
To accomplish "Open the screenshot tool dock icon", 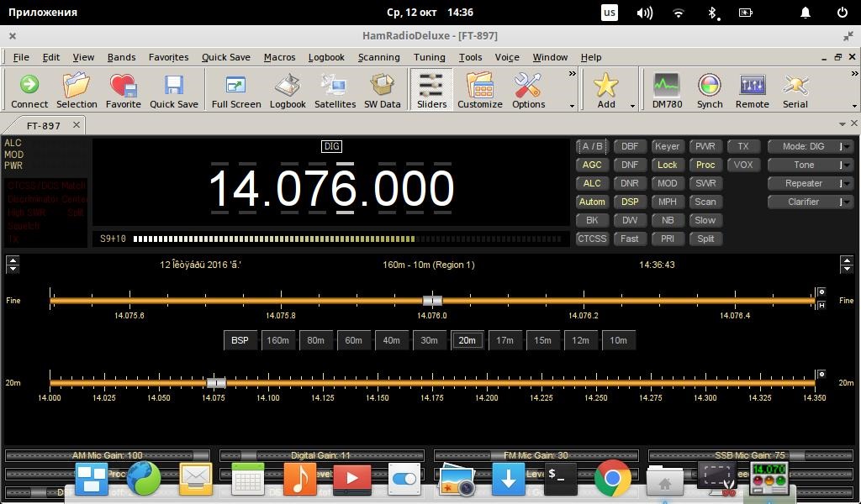I will point(717,479).
